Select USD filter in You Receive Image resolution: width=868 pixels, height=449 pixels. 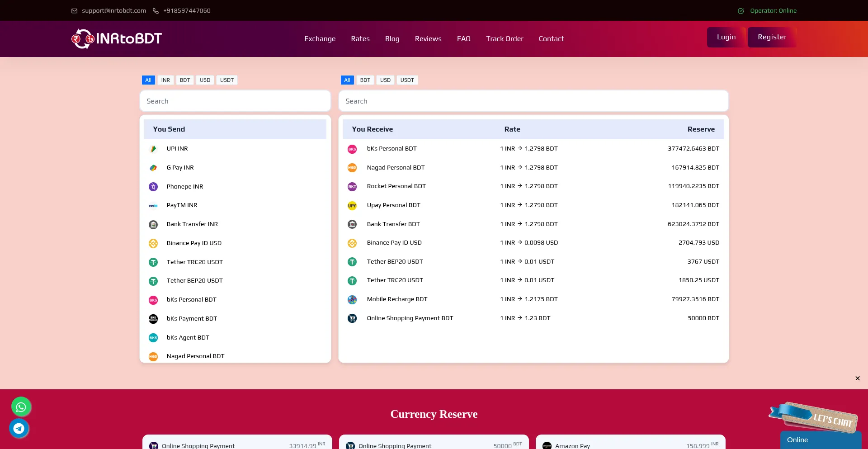(x=385, y=80)
